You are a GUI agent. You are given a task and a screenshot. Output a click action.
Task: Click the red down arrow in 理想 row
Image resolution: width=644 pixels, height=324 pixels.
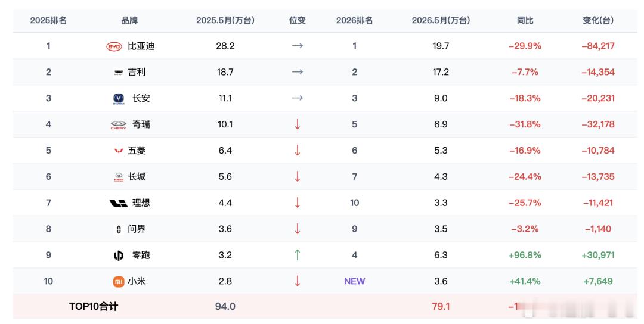(298, 202)
